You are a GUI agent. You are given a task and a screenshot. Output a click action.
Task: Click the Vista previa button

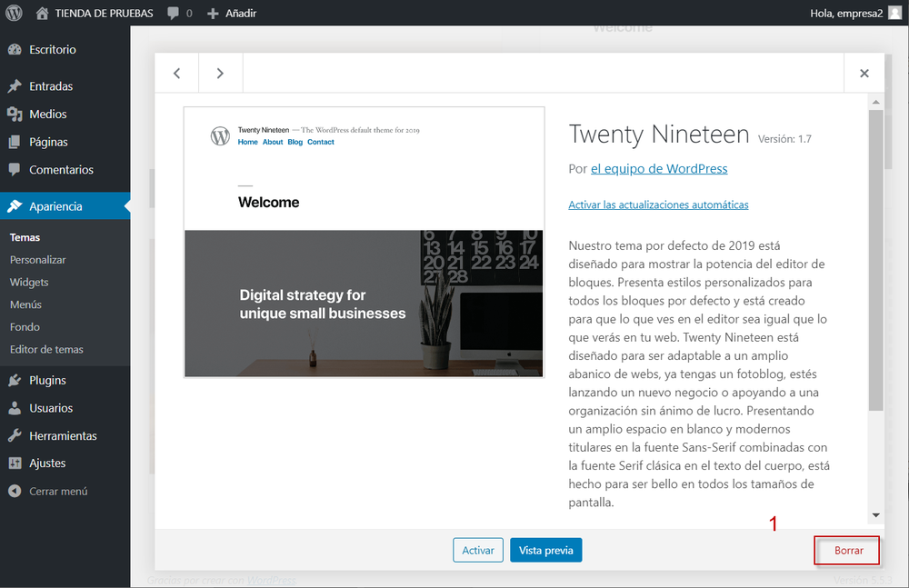point(546,551)
